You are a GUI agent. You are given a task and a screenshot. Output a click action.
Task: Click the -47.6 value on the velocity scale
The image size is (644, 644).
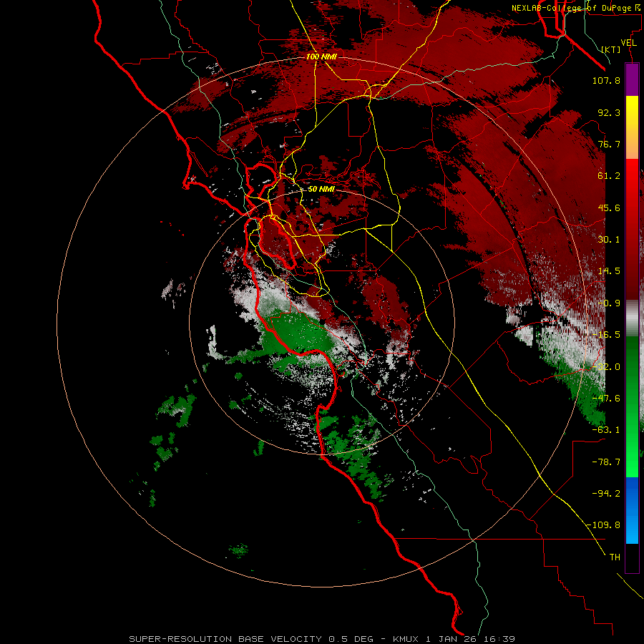(x=606, y=399)
